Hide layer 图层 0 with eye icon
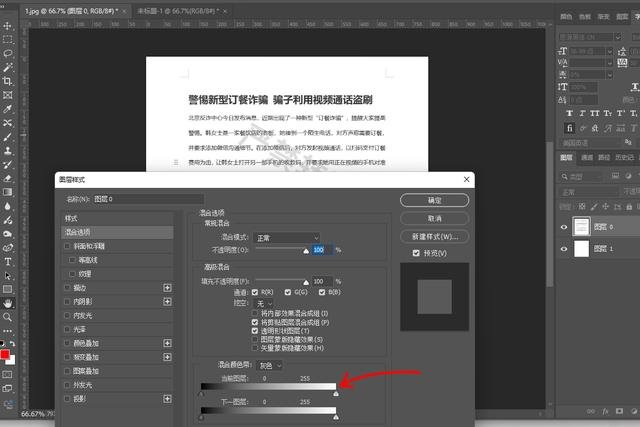 566,227
